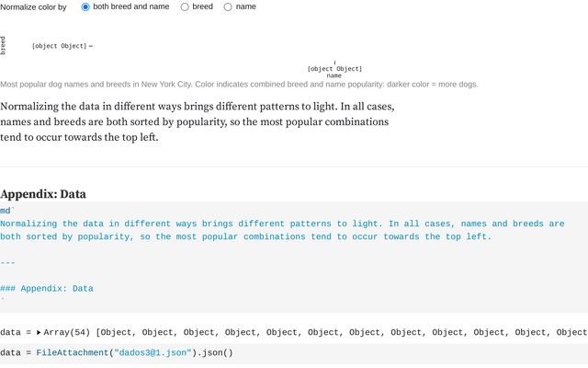Select the "name" radio button

228,6
